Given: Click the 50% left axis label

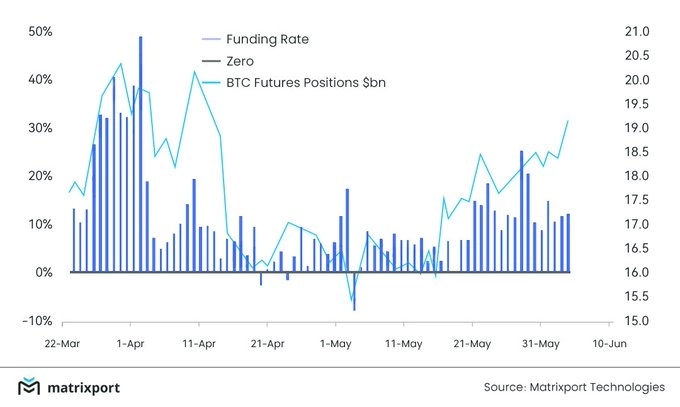Looking at the screenshot, I should pos(40,32).
